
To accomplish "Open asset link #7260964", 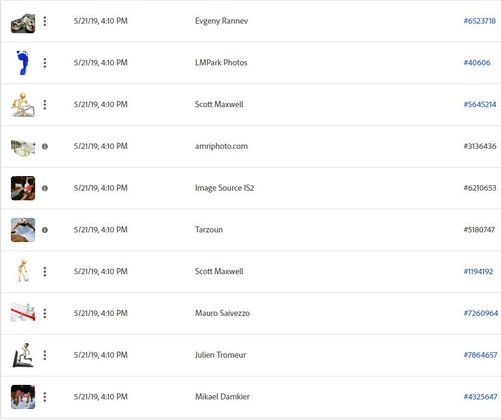I will [481, 313].
